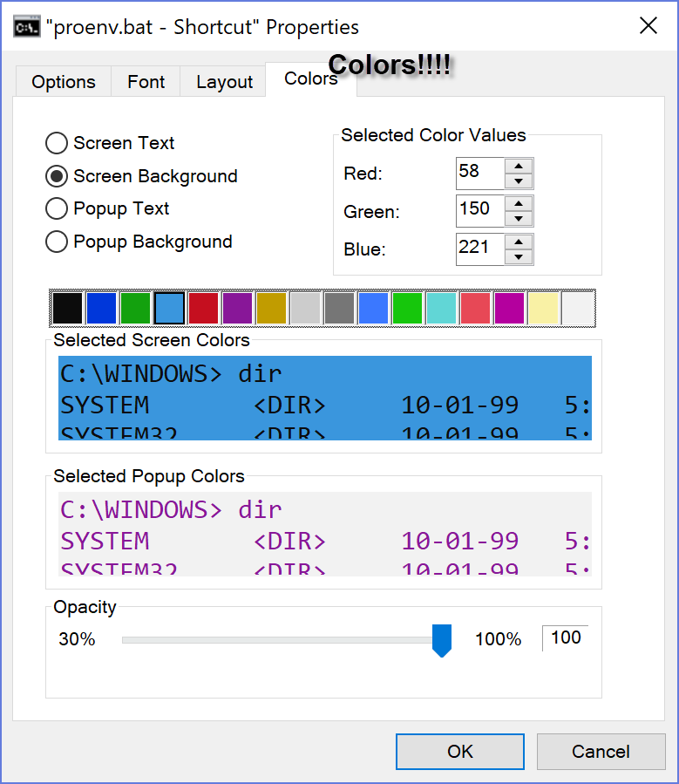This screenshot has height=784, width=679.
Task: Pick the white color swatch
Action: tap(578, 308)
